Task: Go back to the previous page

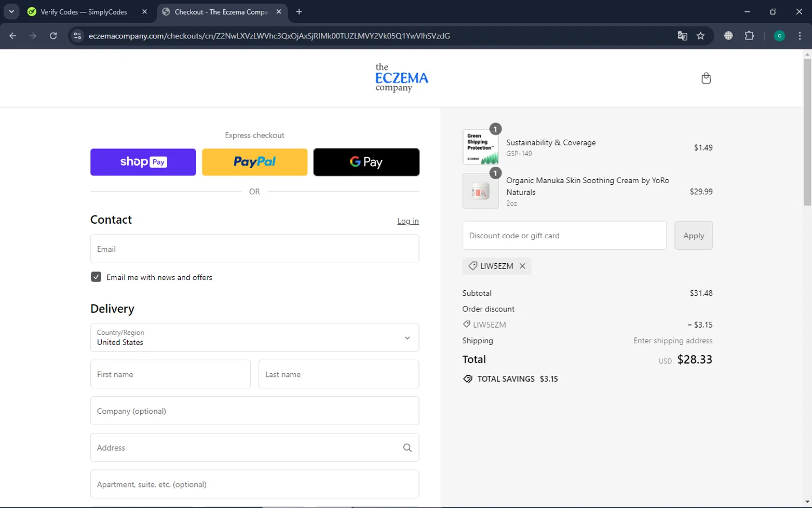Action: (x=13, y=36)
